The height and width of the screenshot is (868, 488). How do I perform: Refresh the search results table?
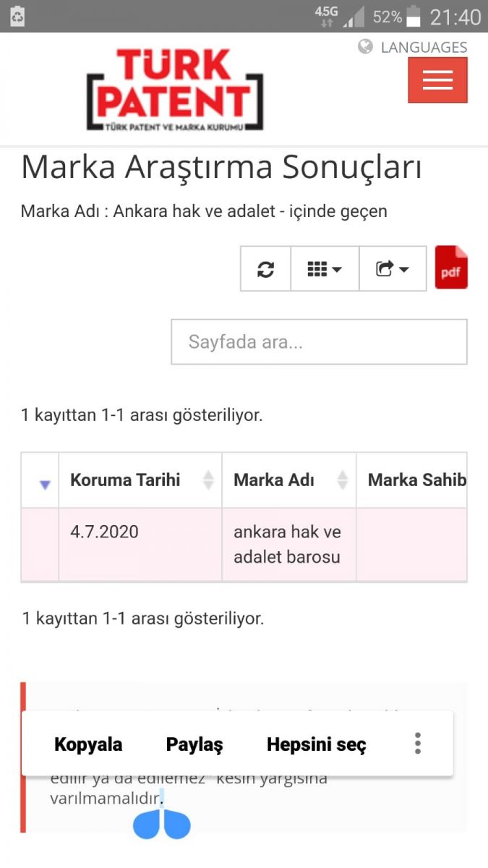point(265,269)
